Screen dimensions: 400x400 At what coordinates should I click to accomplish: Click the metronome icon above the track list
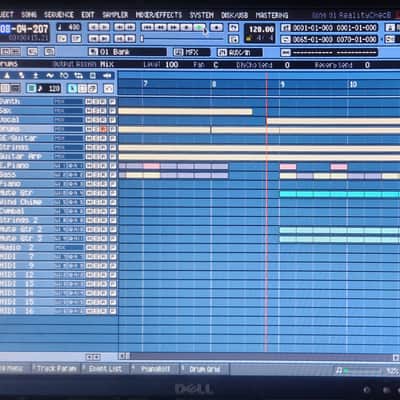point(7,76)
